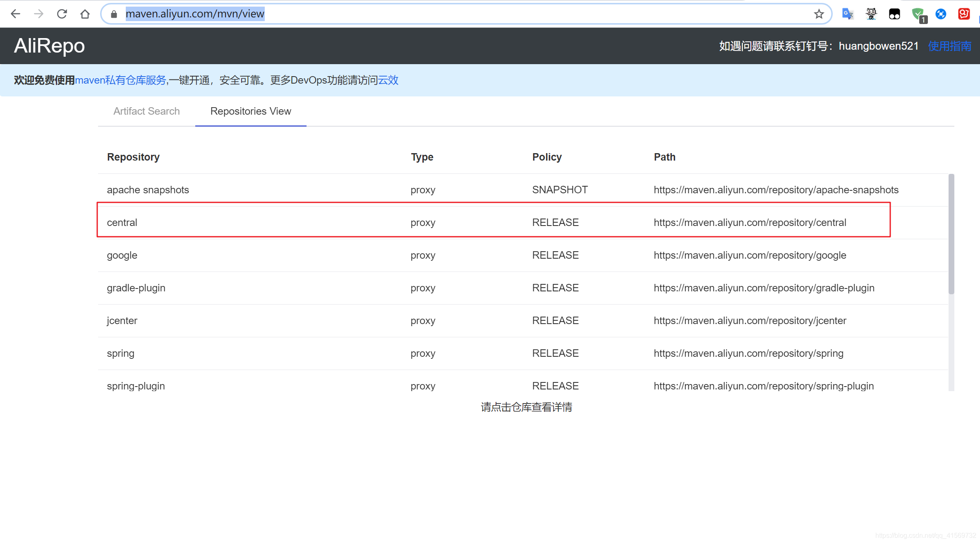The image size is (980, 543).
Task: Click the browser forward arrow
Action: pos(38,14)
